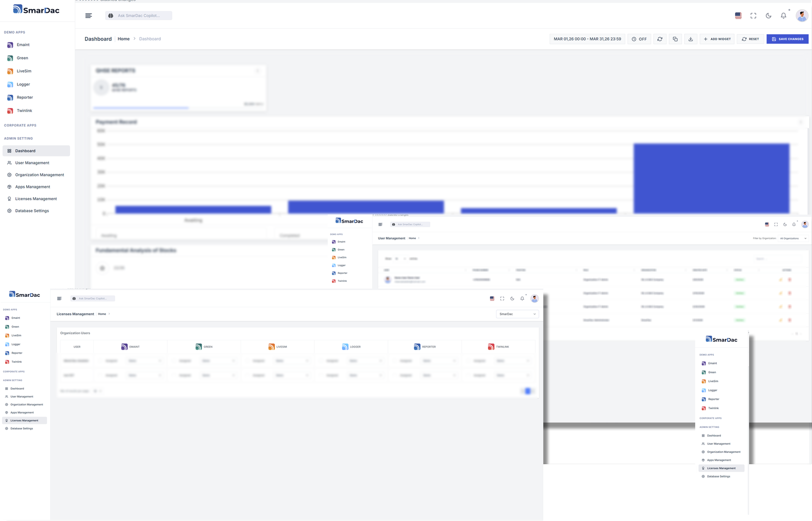The height and width of the screenshot is (521, 812).
Task: Click the EMAINT column header icon
Action: [124, 347]
